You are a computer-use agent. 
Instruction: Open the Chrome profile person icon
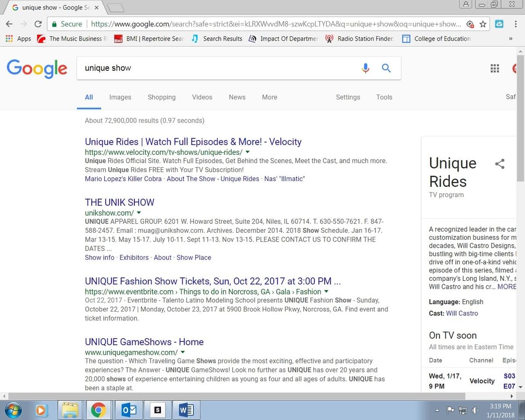click(x=466, y=4)
